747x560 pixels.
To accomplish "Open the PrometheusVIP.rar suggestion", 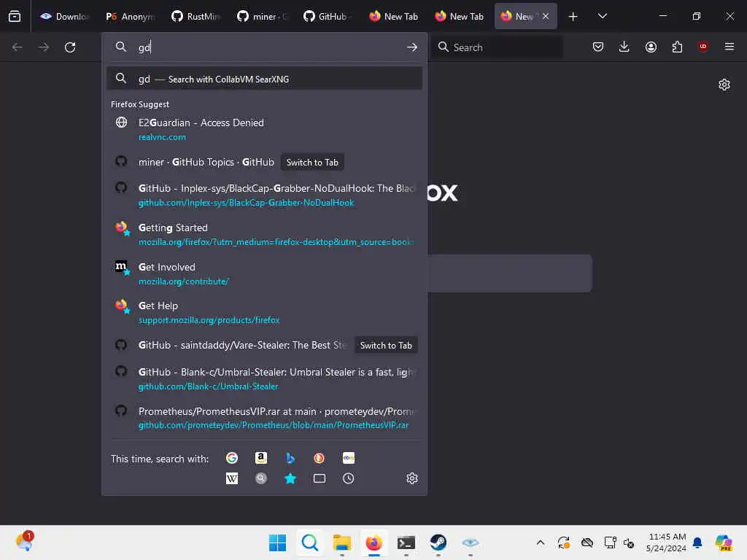I will coord(264,418).
